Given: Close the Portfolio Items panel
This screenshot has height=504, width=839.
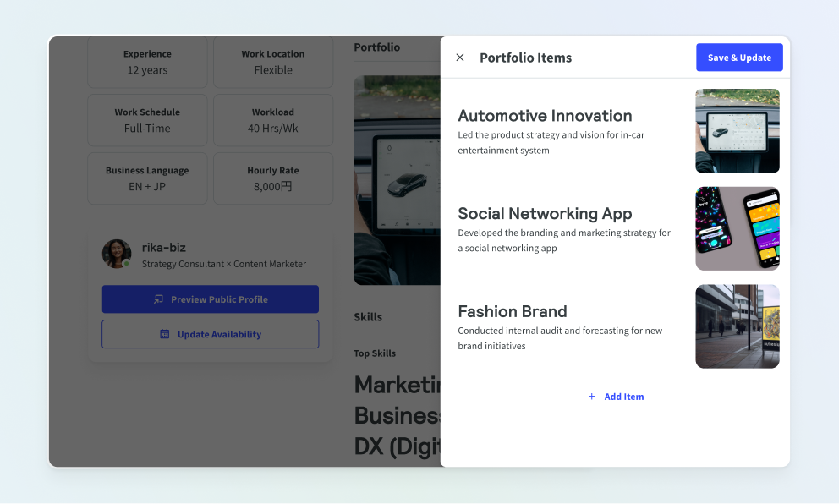Looking at the screenshot, I should coord(459,58).
